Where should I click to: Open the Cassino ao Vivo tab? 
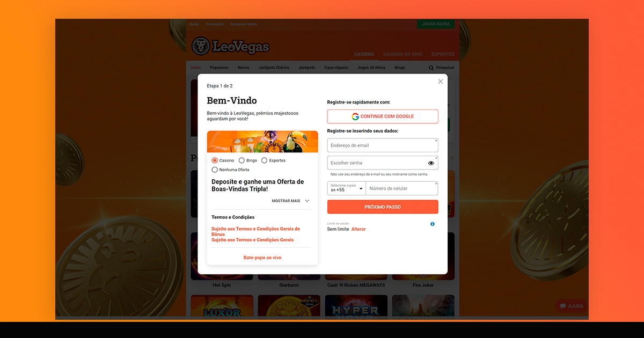click(402, 54)
